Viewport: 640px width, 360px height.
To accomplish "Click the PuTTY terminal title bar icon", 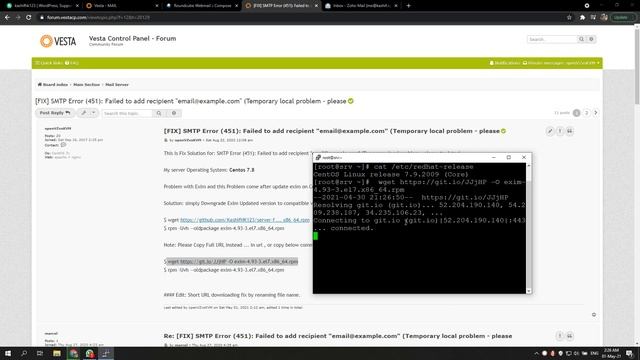I will tap(318, 157).
